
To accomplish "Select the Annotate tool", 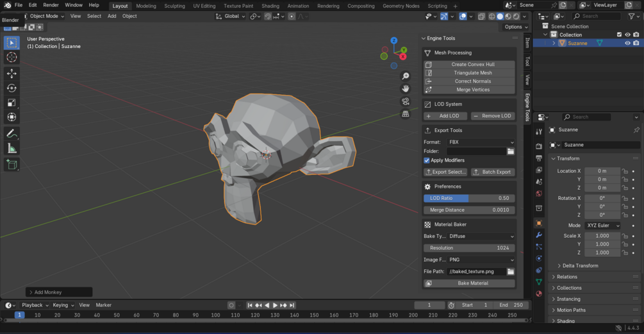I will 12,133.
